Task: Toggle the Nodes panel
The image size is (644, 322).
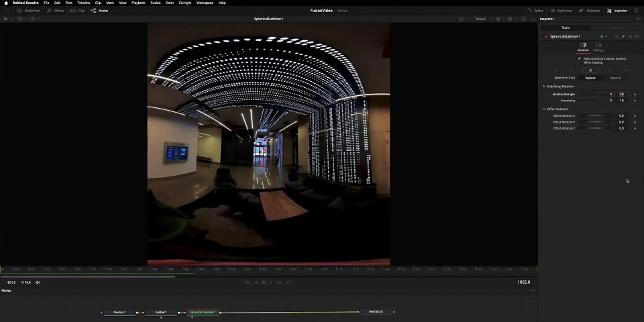Action: (x=100, y=11)
